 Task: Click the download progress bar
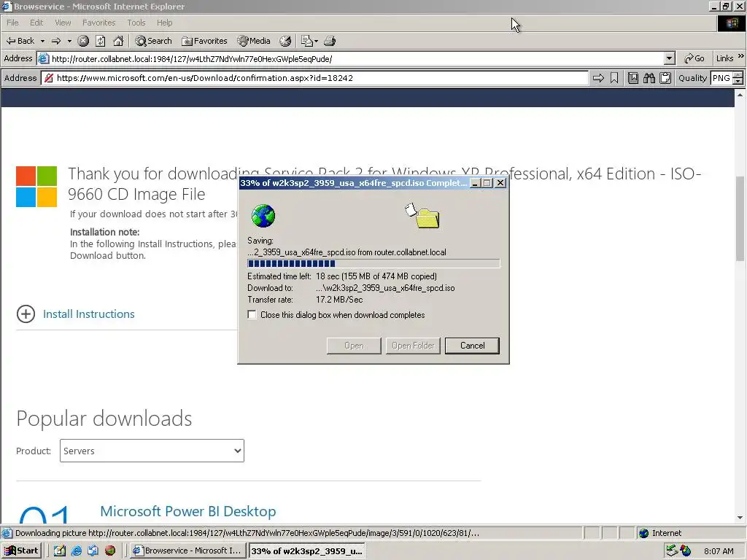373,263
